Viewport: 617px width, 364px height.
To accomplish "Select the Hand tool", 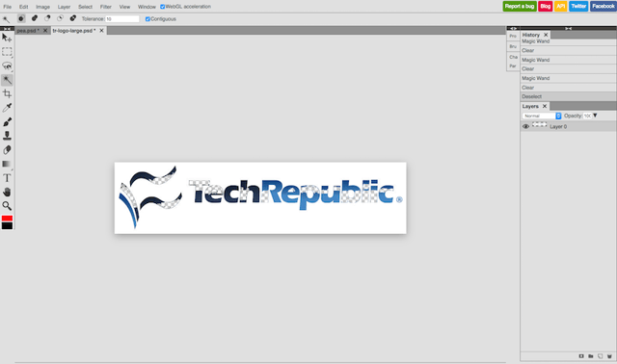I will [x=7, y=193].
